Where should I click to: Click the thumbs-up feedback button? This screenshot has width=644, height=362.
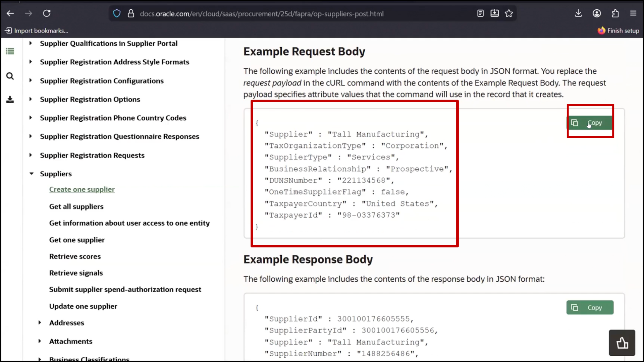[x=622, y=343]
